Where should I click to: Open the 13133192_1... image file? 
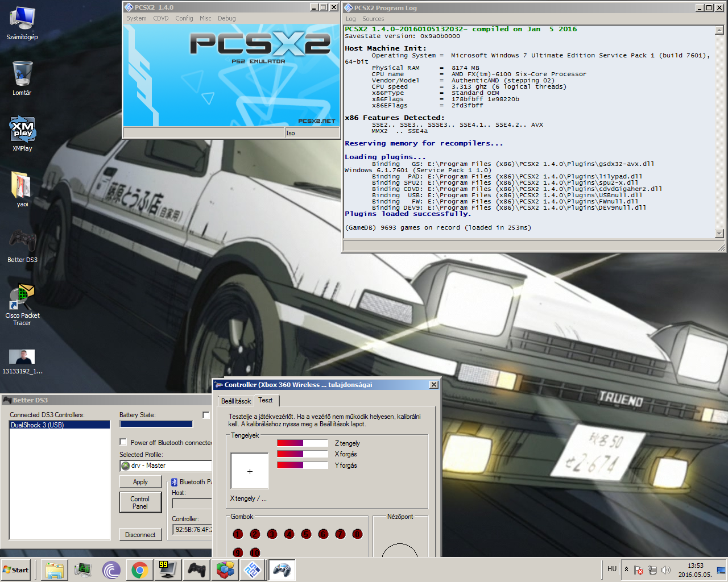(22, 361)
